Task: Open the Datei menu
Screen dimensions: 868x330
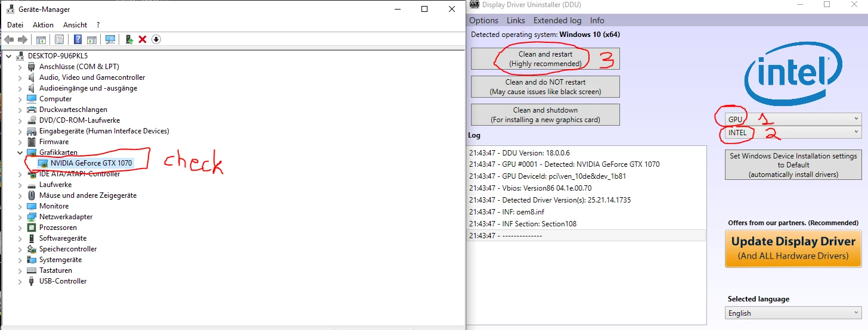Action: pos(15,25)
